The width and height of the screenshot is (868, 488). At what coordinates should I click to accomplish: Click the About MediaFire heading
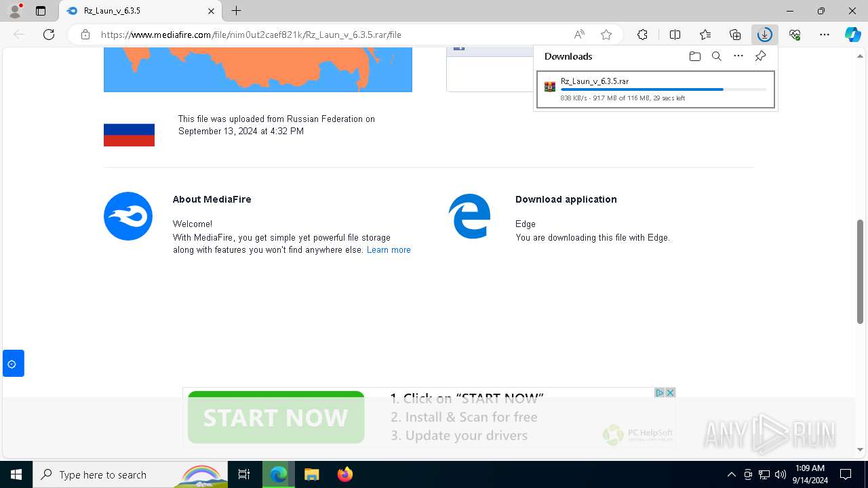212,199
